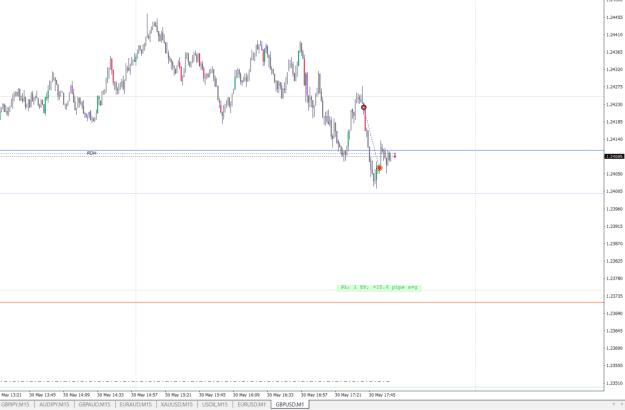The width and height of the screenshot is (625, 410).
Task: Click the PDH line label
Action: pos(91,153)
